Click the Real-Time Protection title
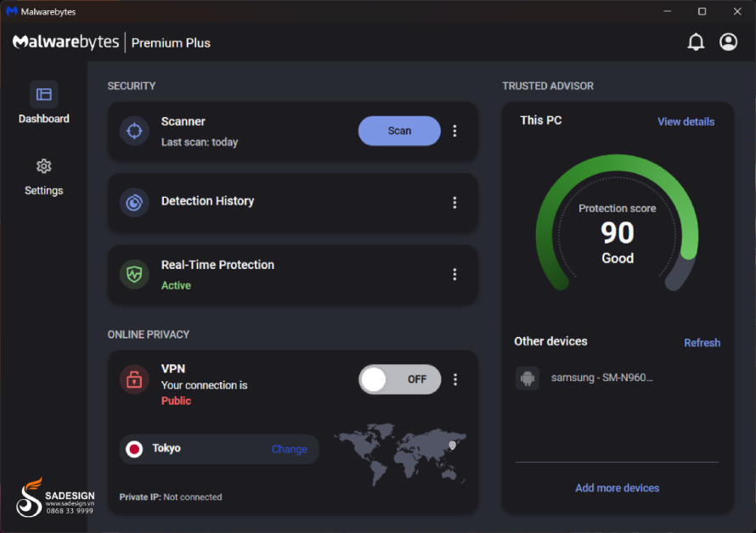Image resolution: width=756 pixels, height=533 pixels. tap(217, 265)
